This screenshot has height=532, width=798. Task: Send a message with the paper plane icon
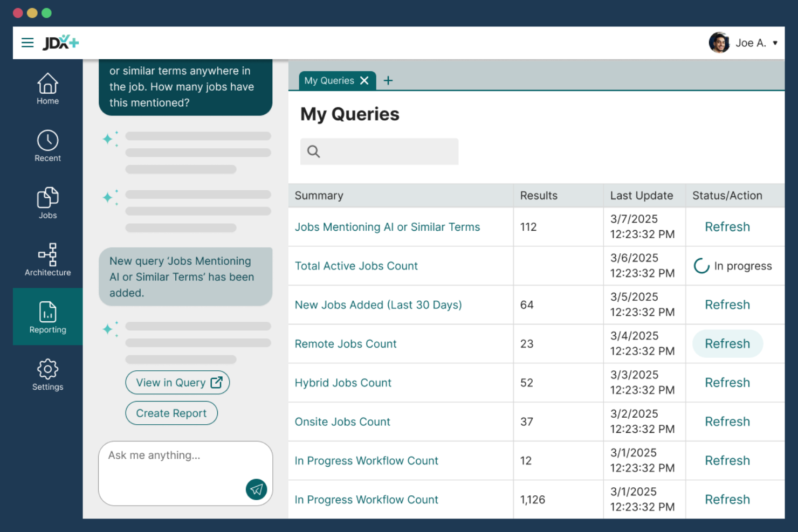tap(257, 489)
